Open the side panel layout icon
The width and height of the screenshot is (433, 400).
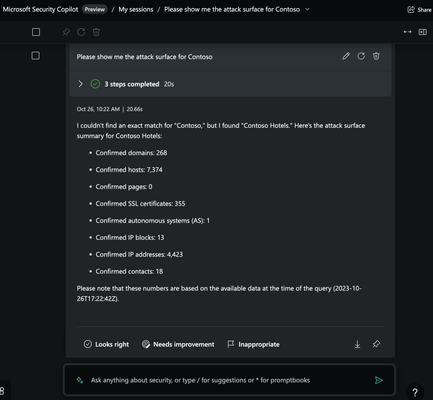click(423, 32)
